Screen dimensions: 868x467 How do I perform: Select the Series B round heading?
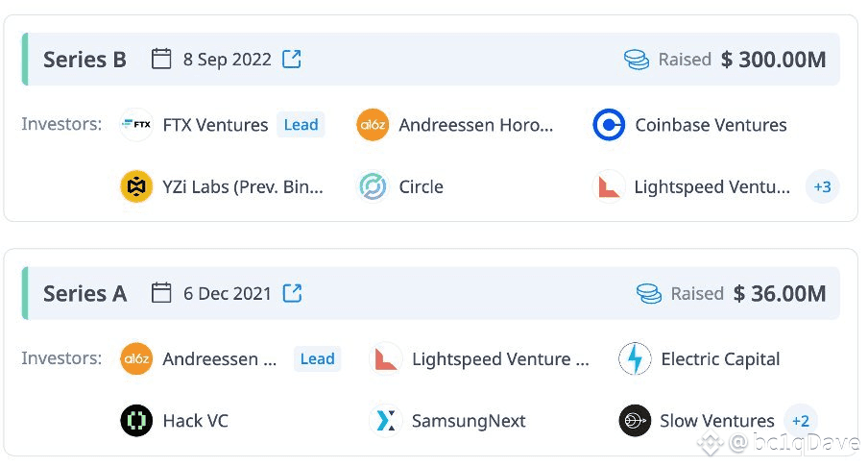pyautogui.click(x=84, y=60)
